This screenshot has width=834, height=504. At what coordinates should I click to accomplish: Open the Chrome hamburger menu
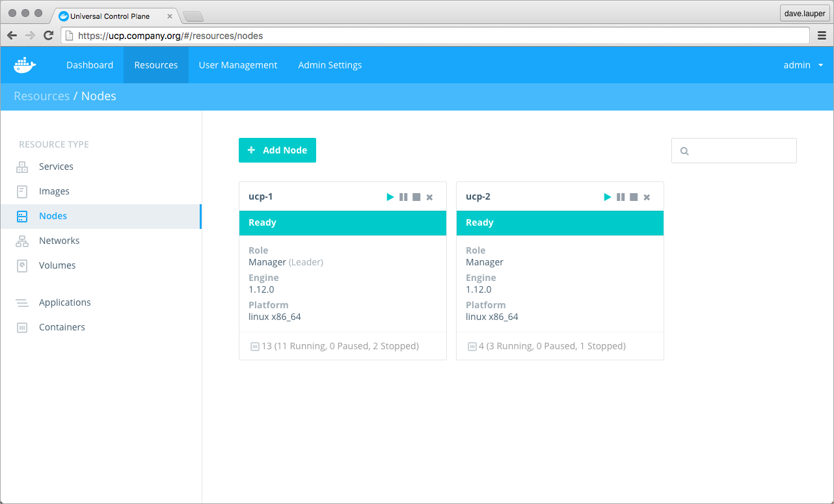pyautogui.click(x=822, y=36)
